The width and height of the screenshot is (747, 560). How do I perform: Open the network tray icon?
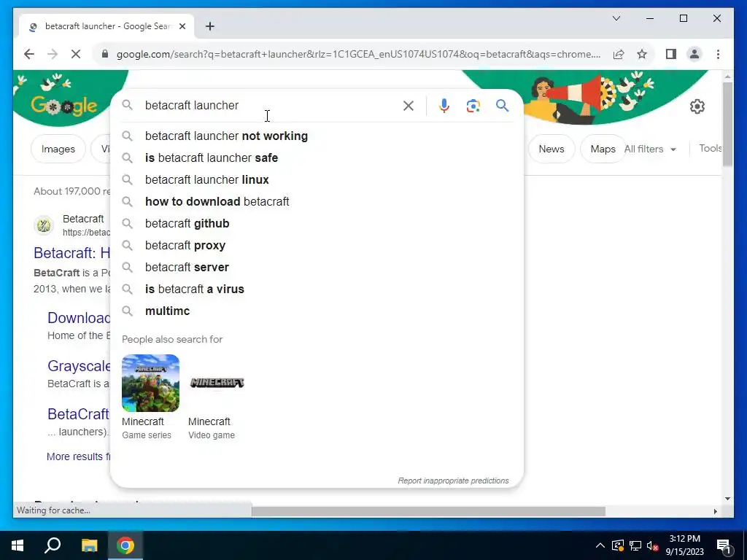coord(635,545)
